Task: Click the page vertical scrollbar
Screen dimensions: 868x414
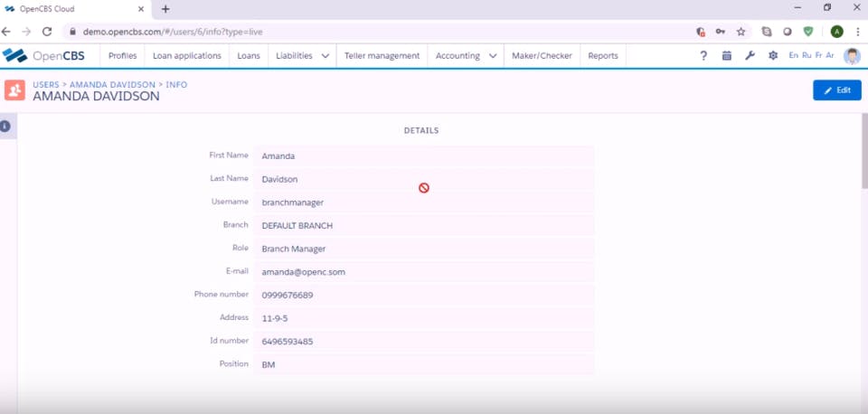Action: click(x=864, y=151)
